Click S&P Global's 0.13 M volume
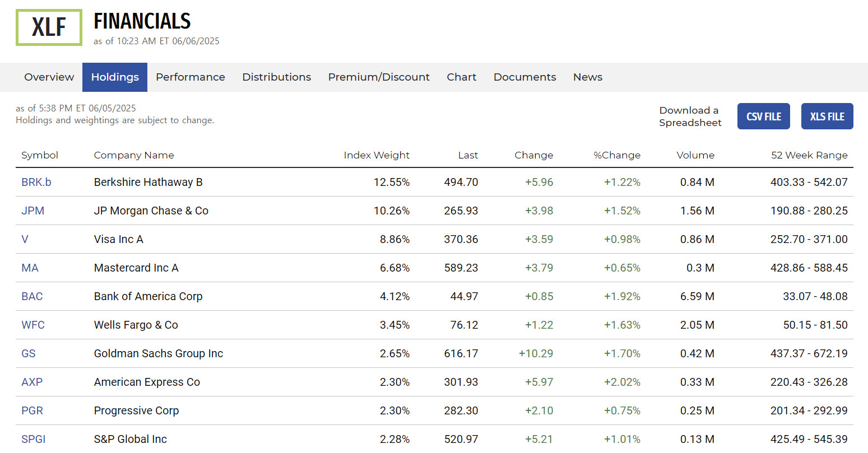This screenshot has height=453, width=868. pos(697,440)
